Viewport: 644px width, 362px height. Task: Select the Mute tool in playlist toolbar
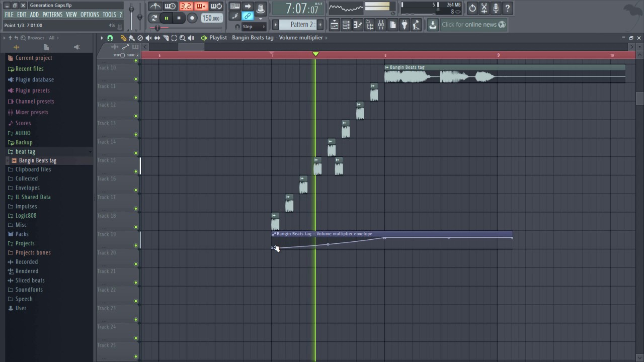pyautogui.click(x=149, y=38)
